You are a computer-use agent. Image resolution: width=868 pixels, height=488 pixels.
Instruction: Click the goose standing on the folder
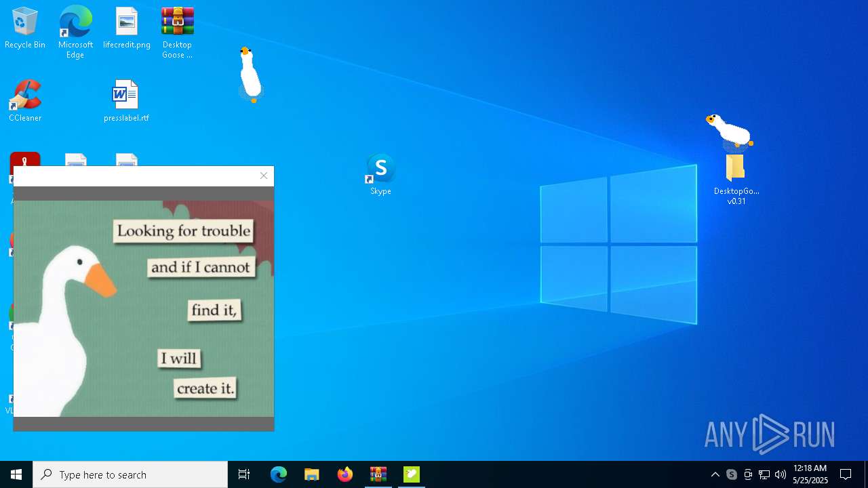tap(730, 131)
